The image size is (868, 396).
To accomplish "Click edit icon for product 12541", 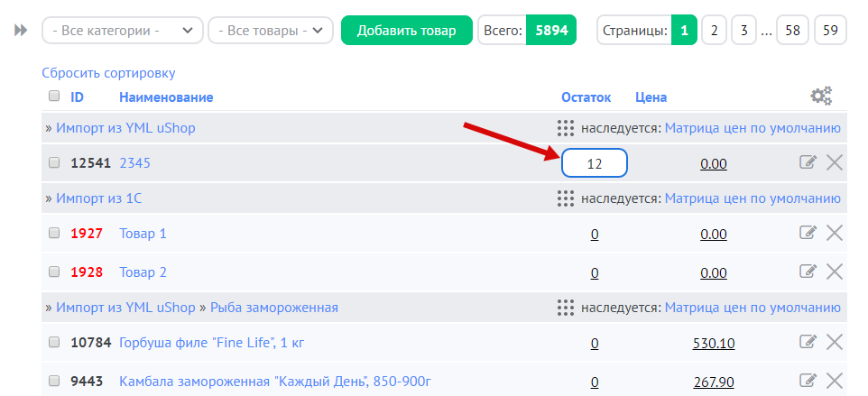I will click(808, 162).
